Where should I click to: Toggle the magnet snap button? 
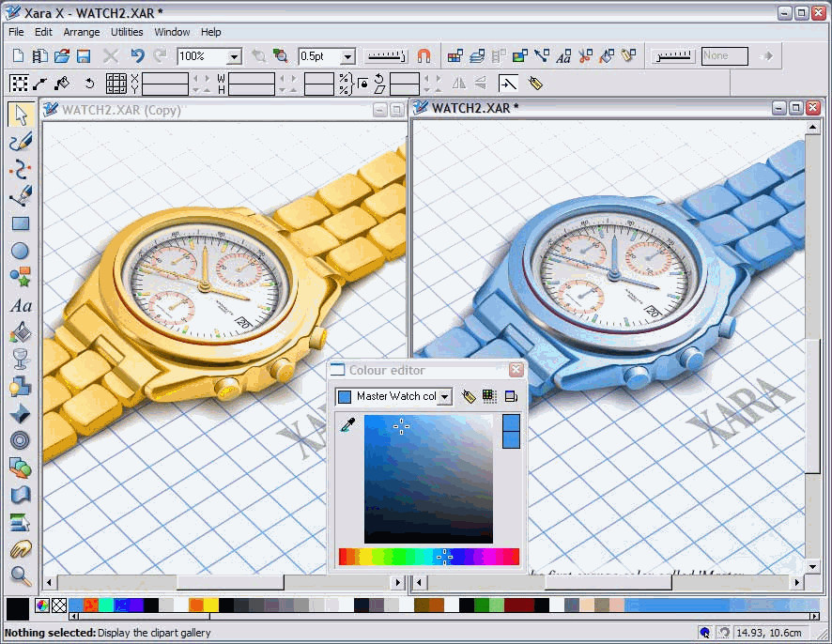tap(424, 56)
